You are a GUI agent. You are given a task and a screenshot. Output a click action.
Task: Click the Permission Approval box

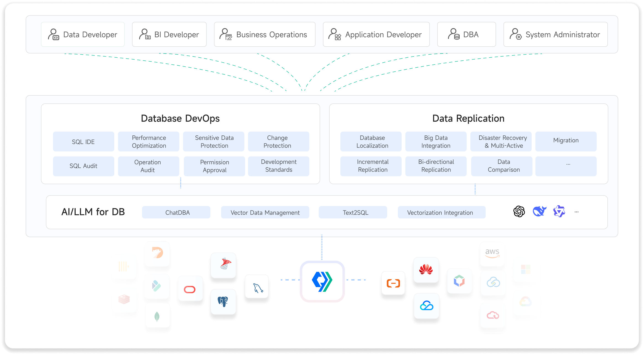214,166
